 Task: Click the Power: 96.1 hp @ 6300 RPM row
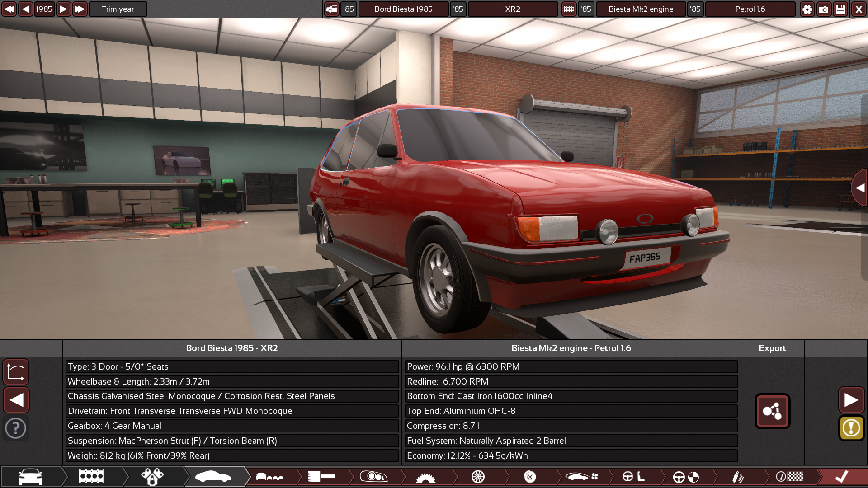[571, 367]
